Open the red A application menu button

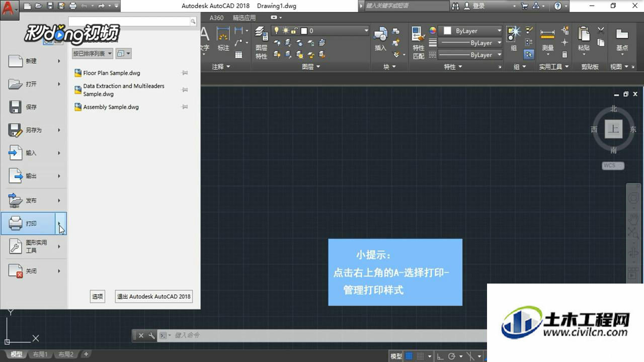(x=9, y=9)
